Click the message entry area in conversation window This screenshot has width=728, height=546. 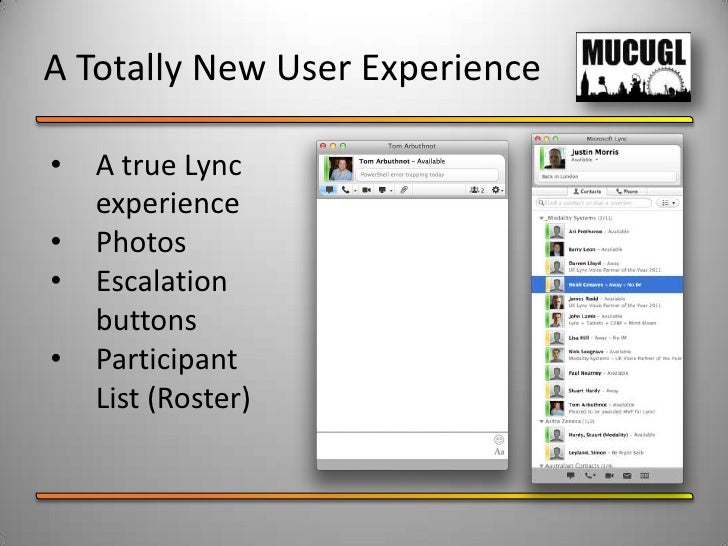404,446
